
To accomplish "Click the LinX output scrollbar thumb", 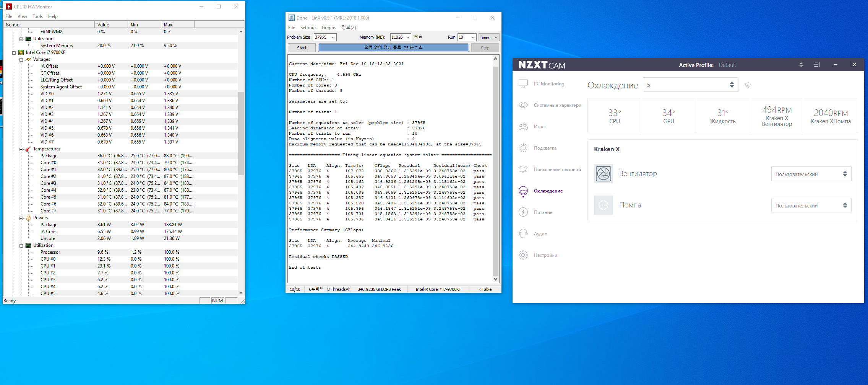I will pyautogui.click(x=495, y=171).
